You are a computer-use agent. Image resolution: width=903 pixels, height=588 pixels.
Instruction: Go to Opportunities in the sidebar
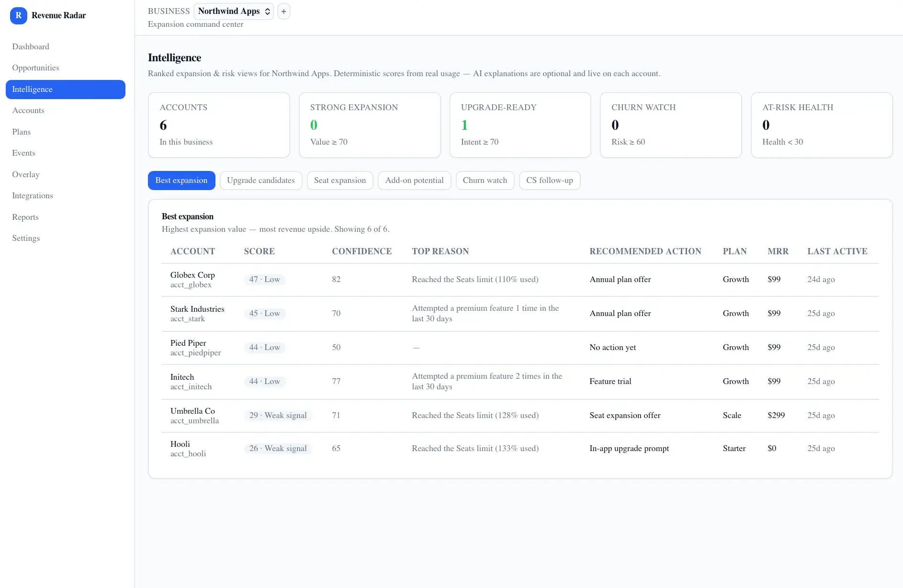point(35,68)
